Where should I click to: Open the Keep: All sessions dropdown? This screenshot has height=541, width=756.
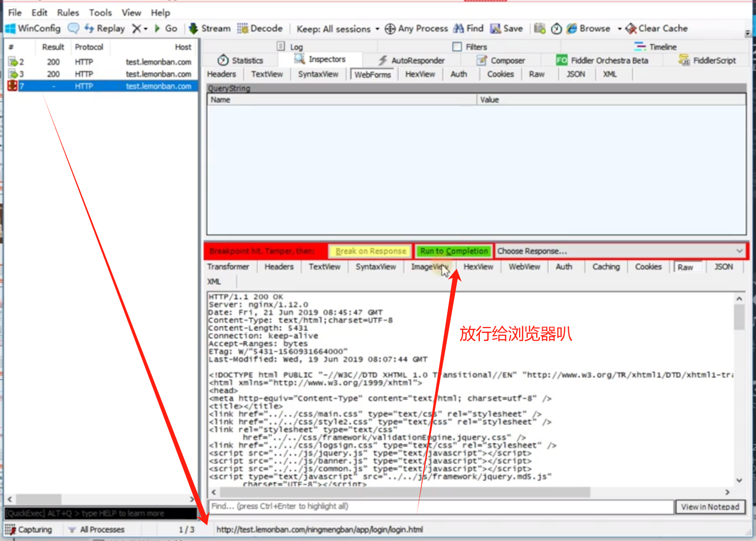pyautogui.click(x=338, y=29)
